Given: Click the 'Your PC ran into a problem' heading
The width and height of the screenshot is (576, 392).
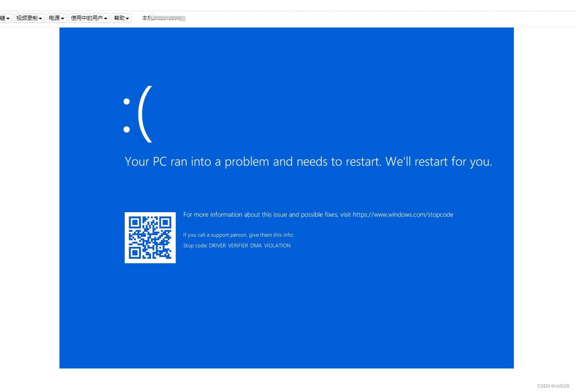Looking at the screenshot, I should tap(308, 161).
